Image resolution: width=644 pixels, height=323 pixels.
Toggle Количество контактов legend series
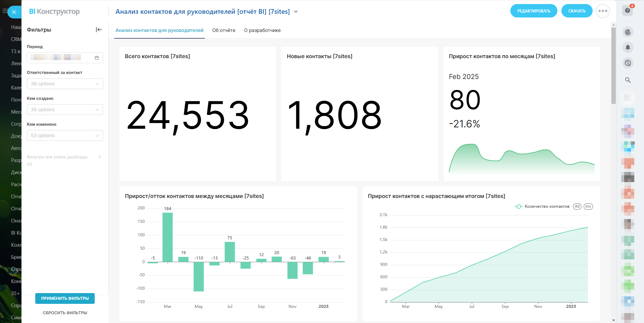click(542, 206)
